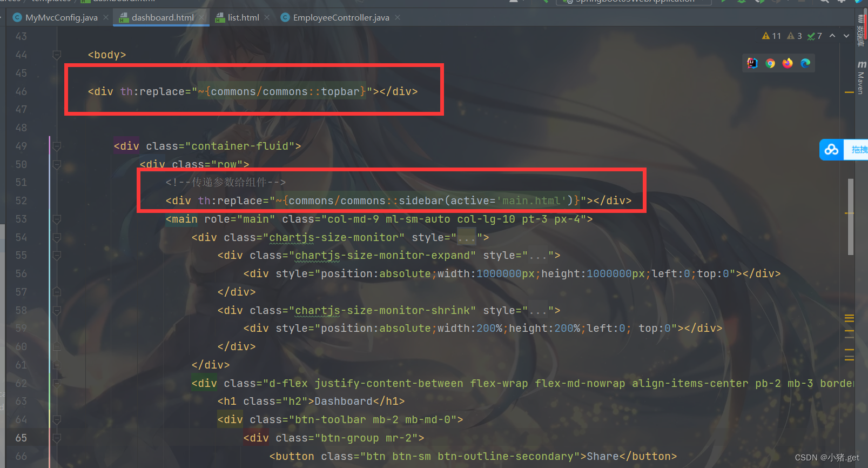Click the list.html file type icon
Viewport: 868px width, 468px height.
pyautogui.click(x=220, y=18)
